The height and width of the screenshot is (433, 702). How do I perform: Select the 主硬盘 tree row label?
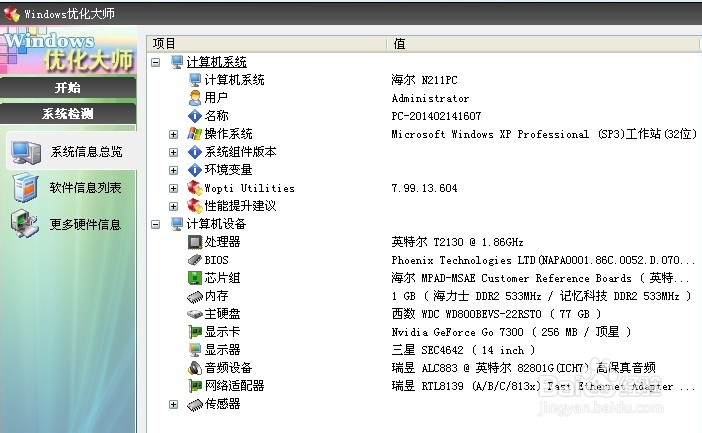[x=223, y=314]
